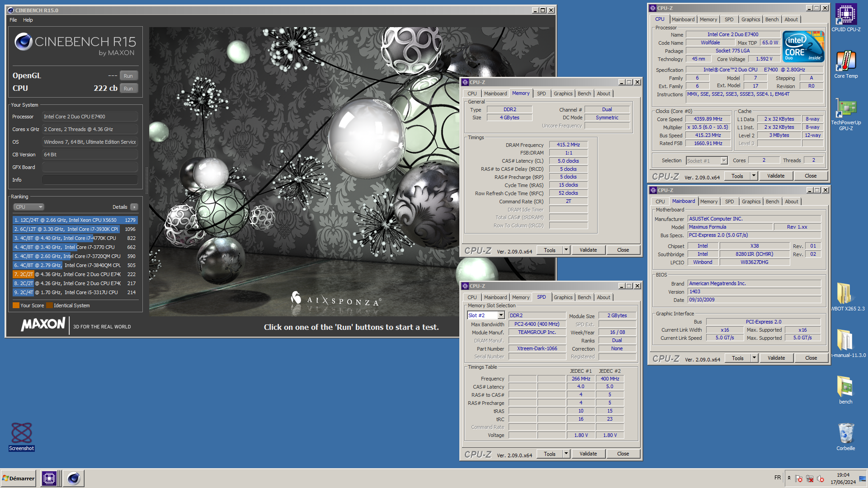Click Validate in the Mainboard CPU-Z window

coord(776,358)
